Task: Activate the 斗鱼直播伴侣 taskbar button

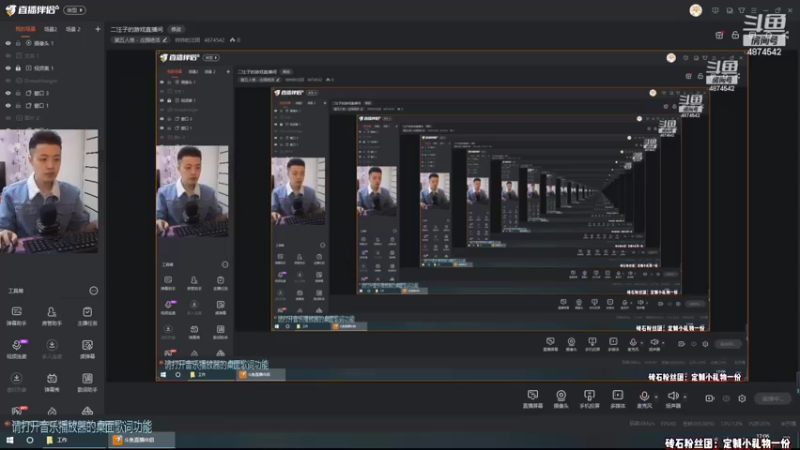Action: pyautogui.click(x=141, y=440)
